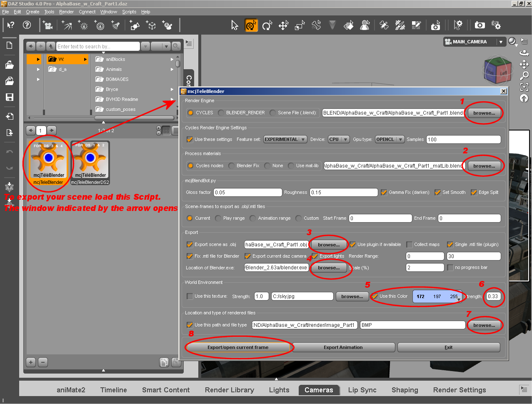
Task: Click the Help question mark icon
Action: (27, 25)
